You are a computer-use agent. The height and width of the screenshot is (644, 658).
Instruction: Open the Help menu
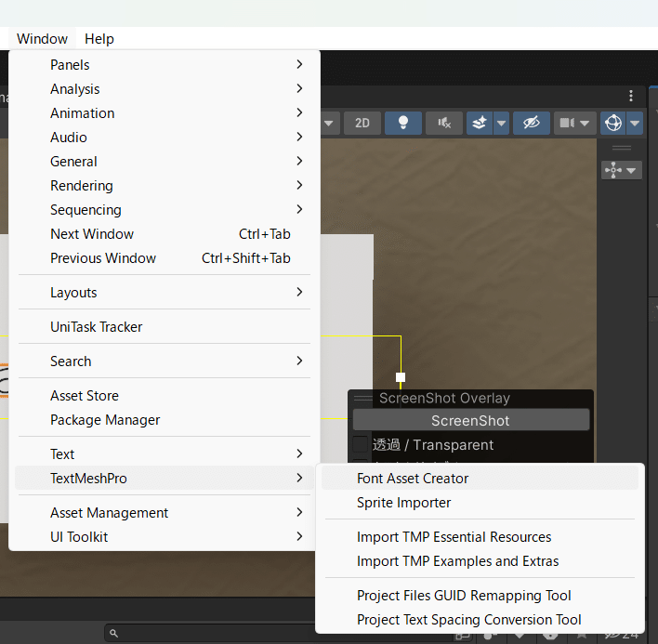pos(99,39)
